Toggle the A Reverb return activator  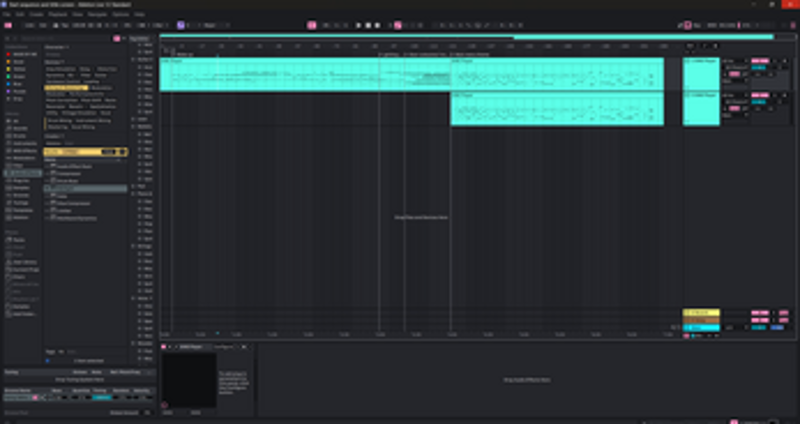pos(760,313)
